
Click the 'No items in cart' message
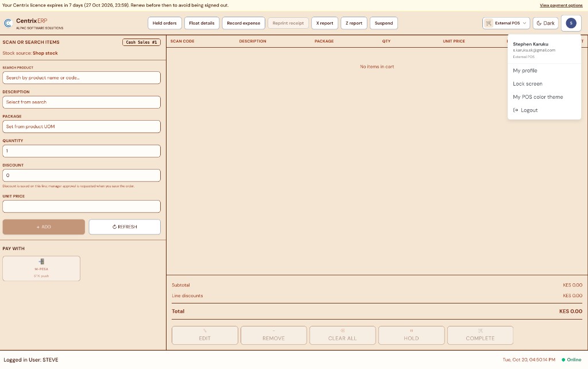pos(377,67)
